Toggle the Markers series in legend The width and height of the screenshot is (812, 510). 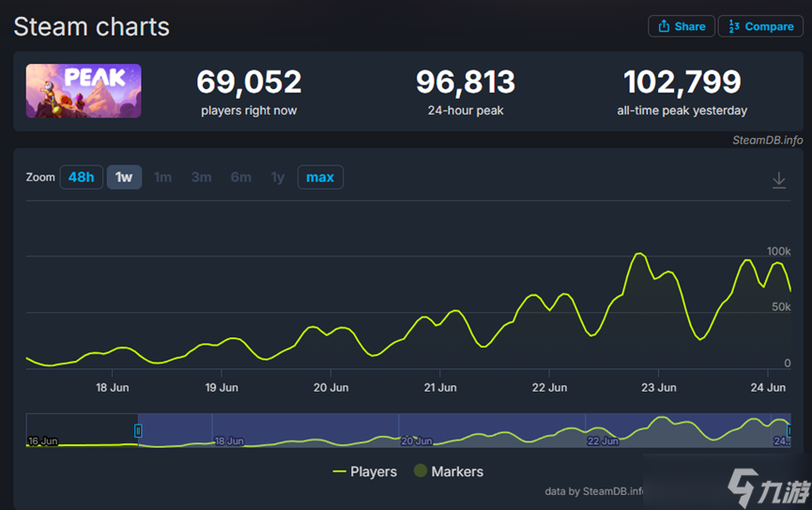click(448, 471)
